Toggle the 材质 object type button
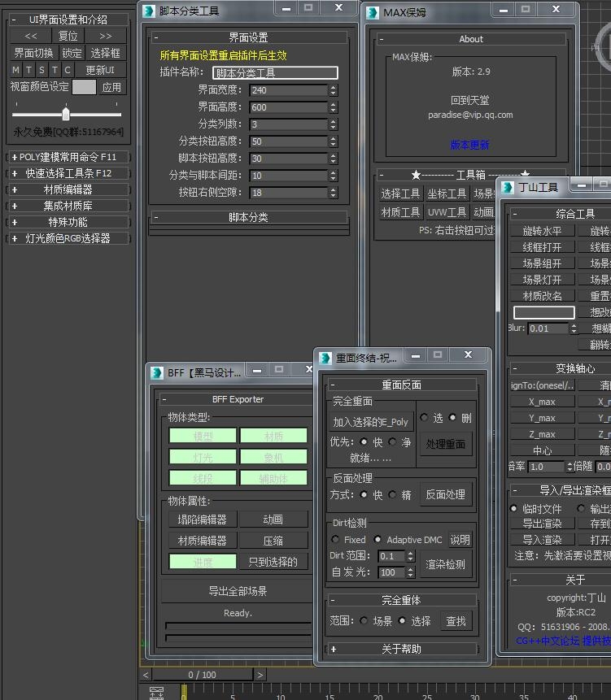 [x=273, y=436]
